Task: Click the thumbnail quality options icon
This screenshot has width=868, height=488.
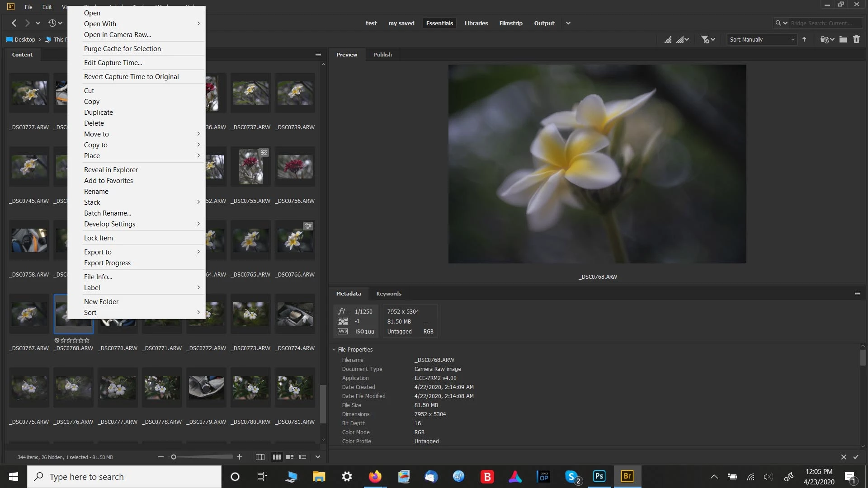Action: click(682, 39)
